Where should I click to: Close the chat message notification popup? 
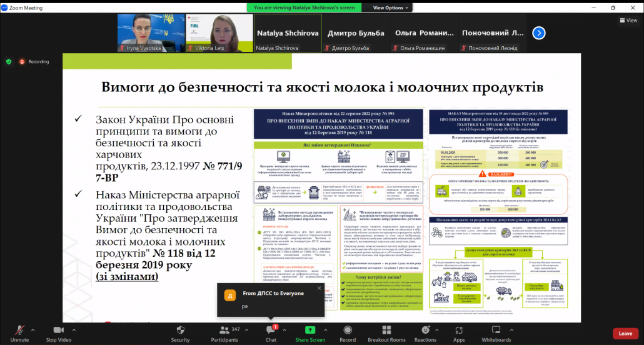point(319,288)
